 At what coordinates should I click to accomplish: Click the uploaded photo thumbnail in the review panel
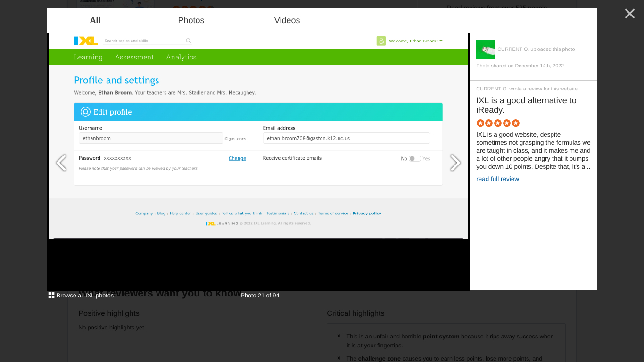point(486,49)
